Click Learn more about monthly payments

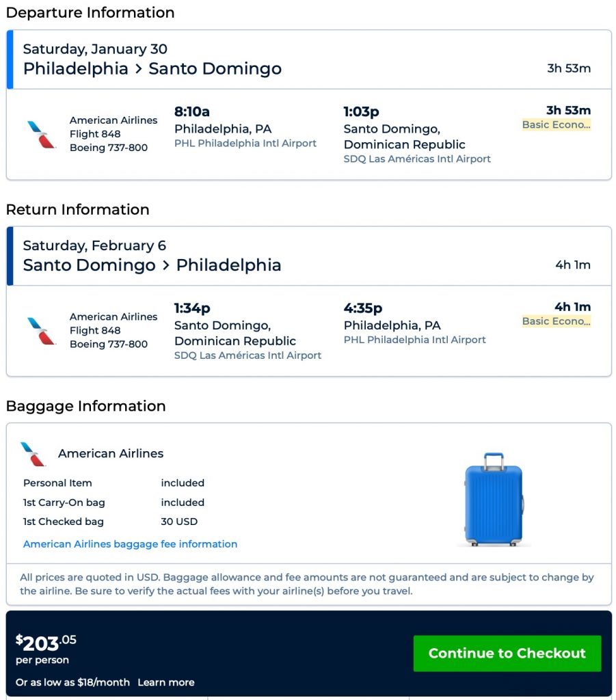click(x=165, y=682)
